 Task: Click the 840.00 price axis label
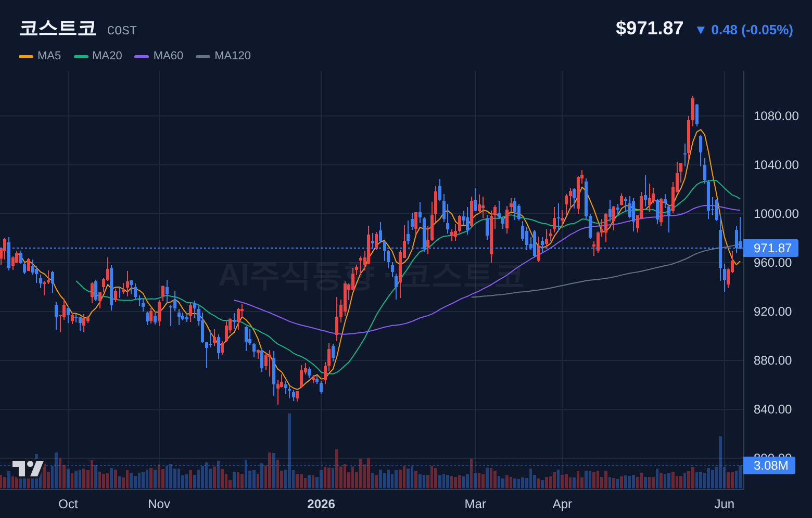772,409
